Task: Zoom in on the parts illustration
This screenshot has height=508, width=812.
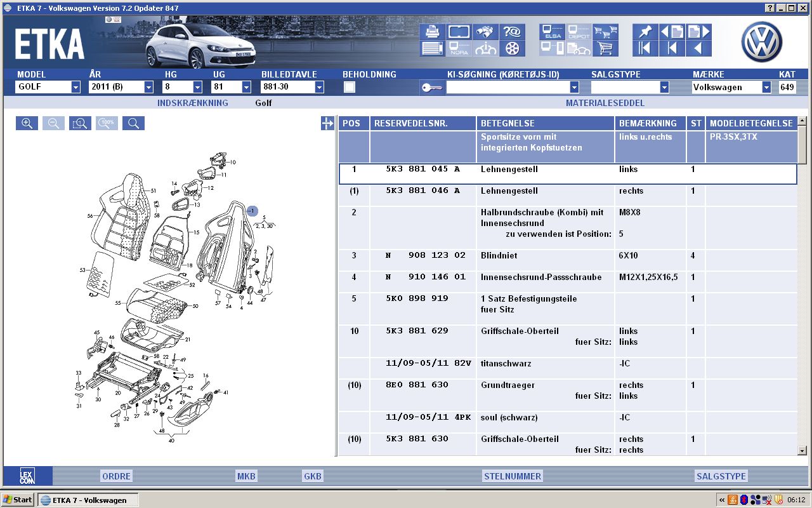Action: pyautogui.click(x=27, y=123)
